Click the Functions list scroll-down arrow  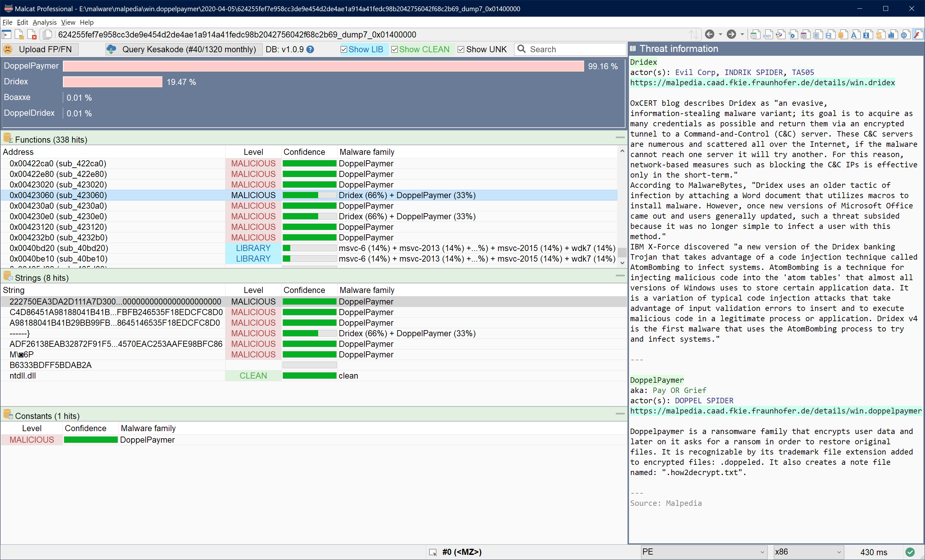(x=622, y=263)
